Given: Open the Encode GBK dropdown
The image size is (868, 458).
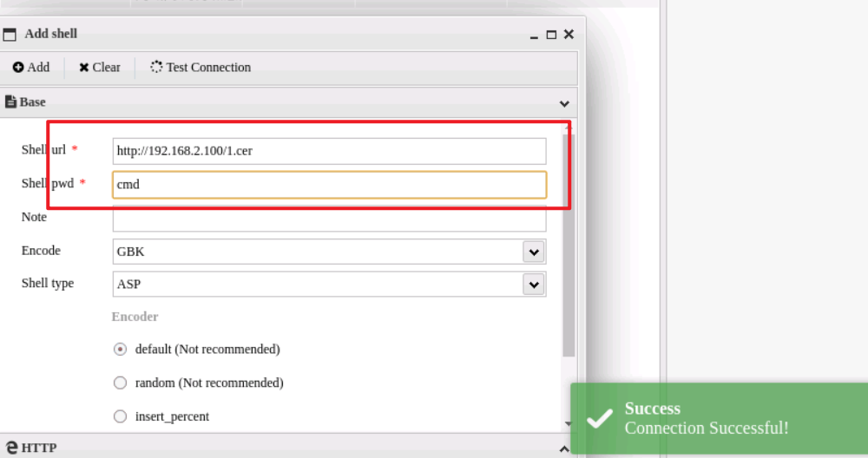Looking at the screenshot, I should (534, 252).
